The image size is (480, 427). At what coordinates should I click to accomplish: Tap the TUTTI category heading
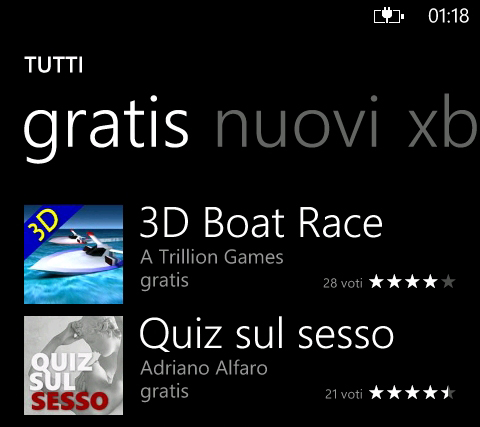[53, 65]
